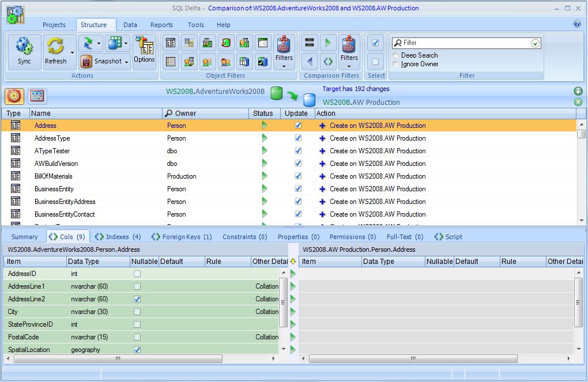Click into the Filter search field
This screenshot has width=588, height=382.
tap(466, 43)
